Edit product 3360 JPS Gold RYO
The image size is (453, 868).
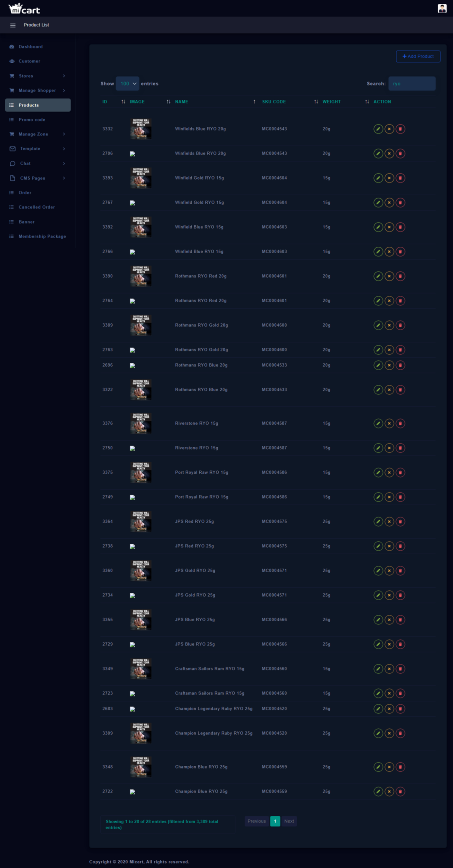[x=378, y=571]
